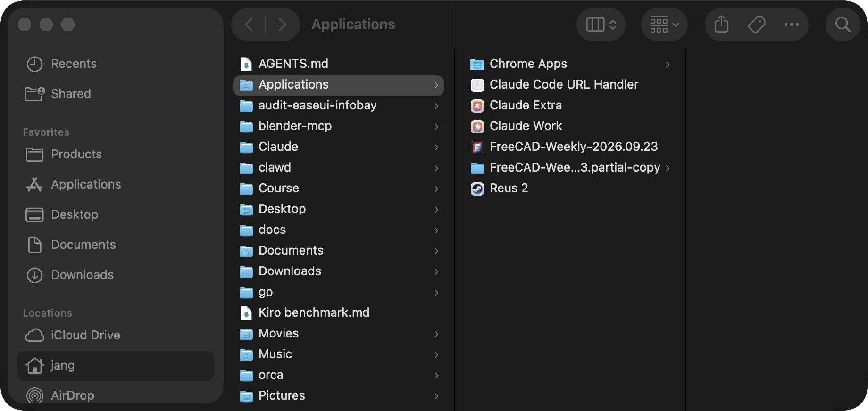Image resolution: width=868 pixels, height=411 pixels.
Task: Open Recents in the sidebar
Action: (x=116, y=64)
